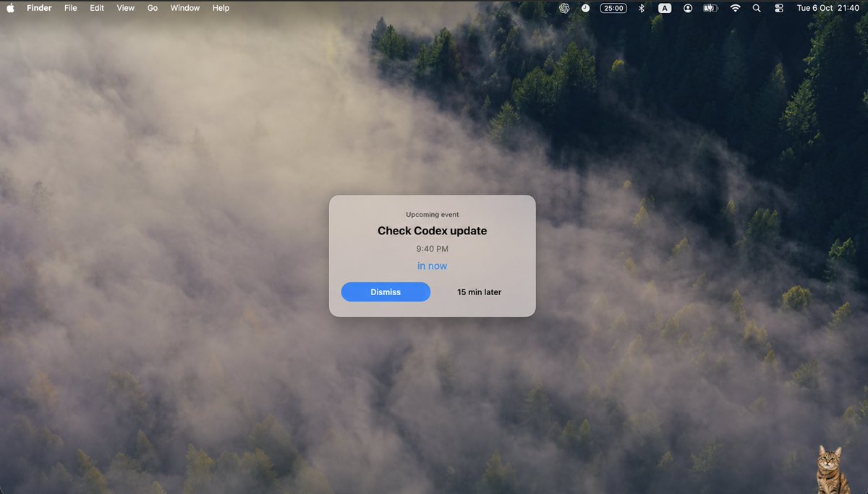Open the ChatGPT menu bar icon

564,8
